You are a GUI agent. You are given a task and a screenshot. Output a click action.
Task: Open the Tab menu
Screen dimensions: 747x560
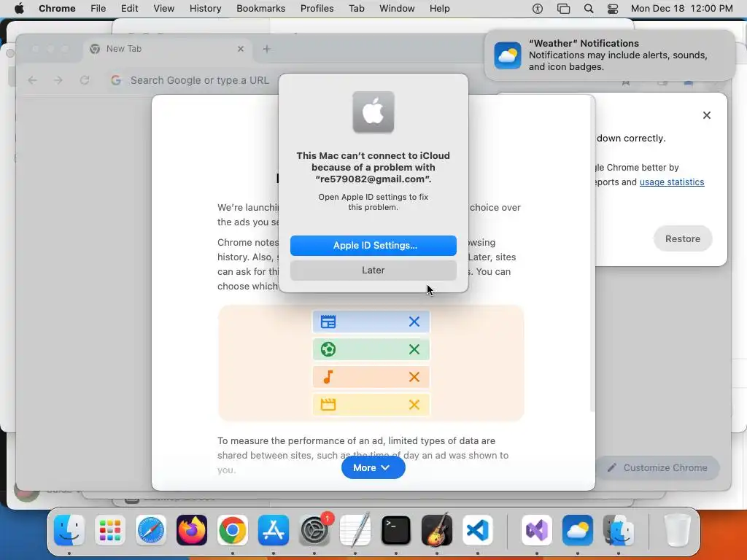point(356,9)
